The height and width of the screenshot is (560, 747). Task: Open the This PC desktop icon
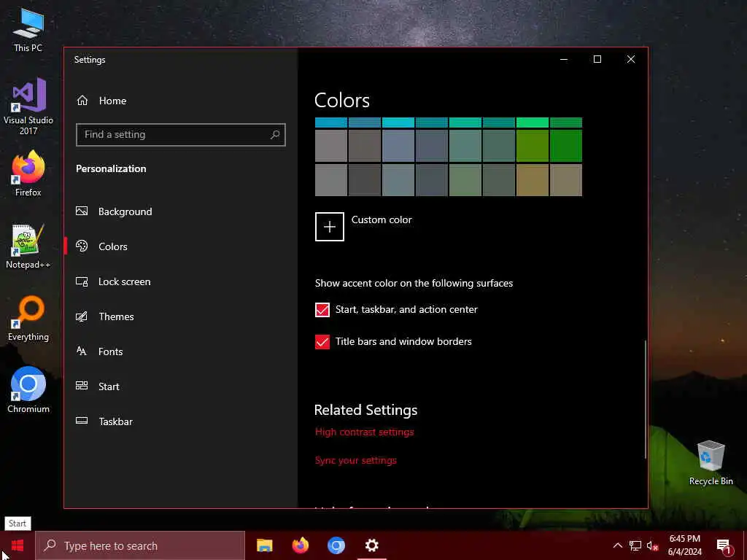pyautogui.click(x=28, y=30)
